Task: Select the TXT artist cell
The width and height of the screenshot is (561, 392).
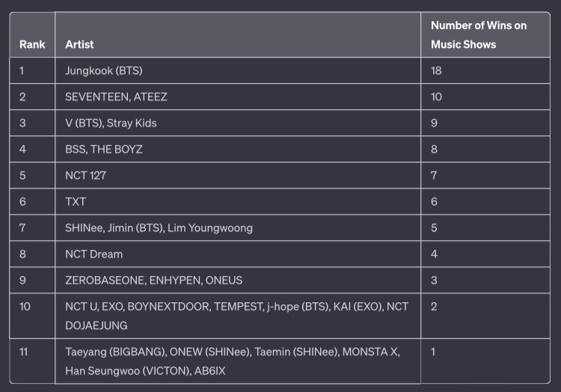Action: pos(76,201)
